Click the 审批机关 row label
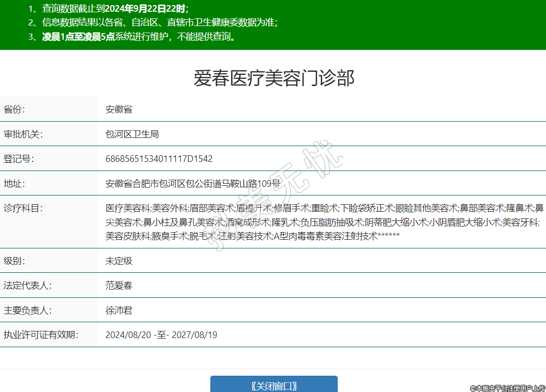 point(23,134)
